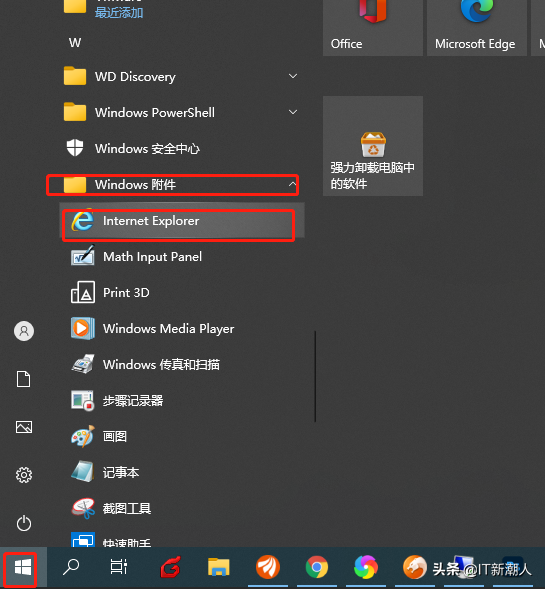545x589 pixels.
Task: Open Pictures from Start sidebar
Action: point(24,427)
